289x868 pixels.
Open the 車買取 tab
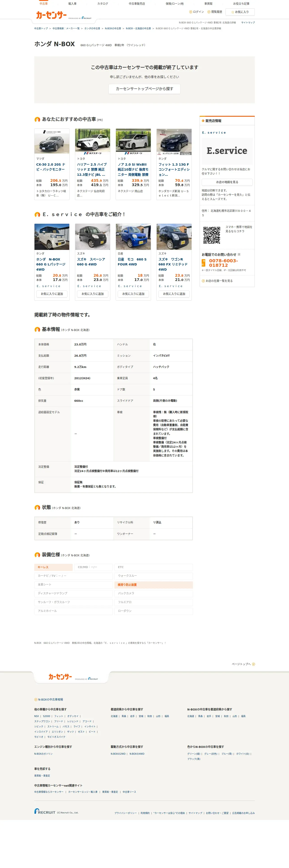[208, 4]
